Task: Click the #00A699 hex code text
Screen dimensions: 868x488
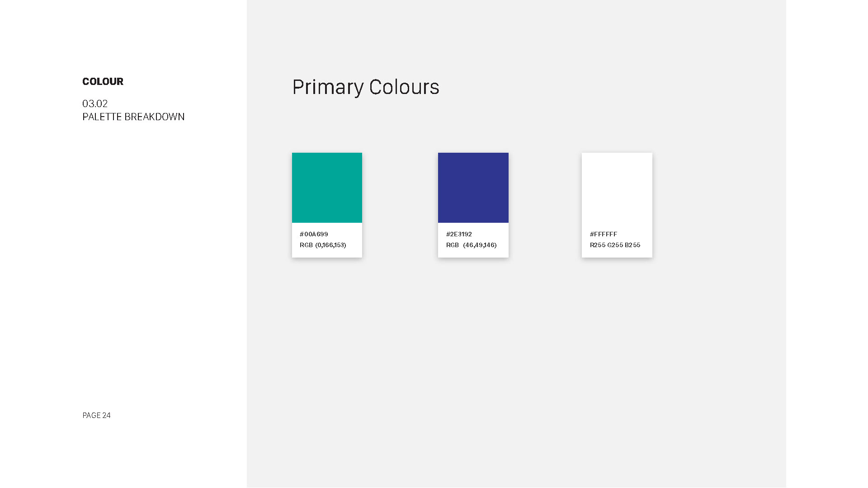Action: tap(314, 234)
